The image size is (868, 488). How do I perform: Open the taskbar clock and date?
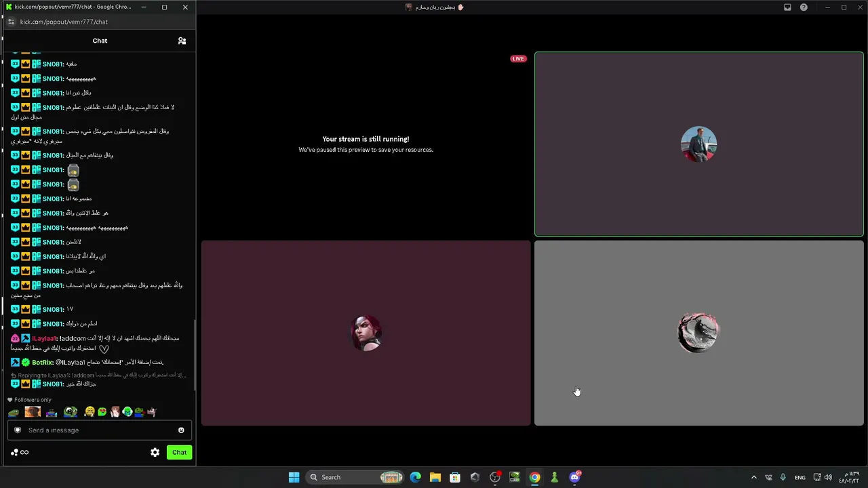[850, 477]
